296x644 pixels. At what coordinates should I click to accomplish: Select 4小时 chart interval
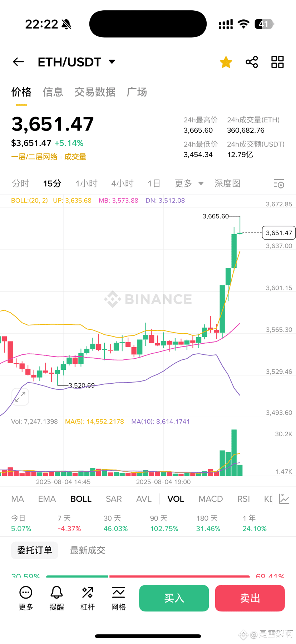122,183
